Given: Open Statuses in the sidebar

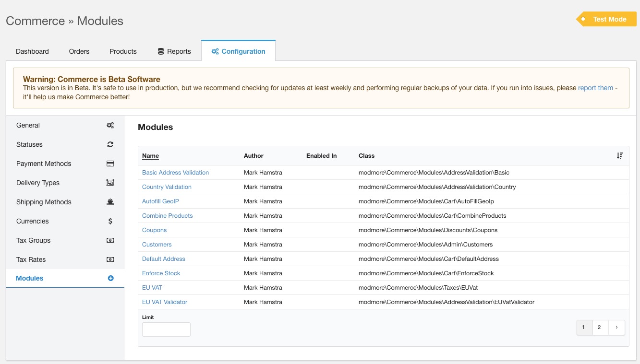Looking at the screenshot, I should 65,144.
